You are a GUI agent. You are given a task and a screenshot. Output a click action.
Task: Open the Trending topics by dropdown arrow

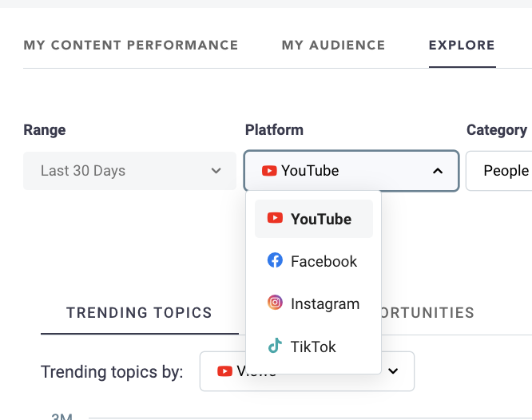click(x=392, y=371)
